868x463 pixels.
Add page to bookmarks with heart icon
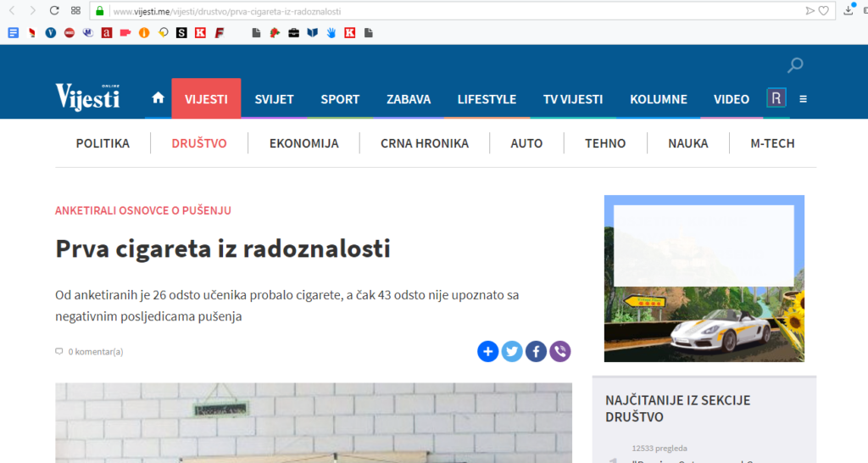pos(824,10)
